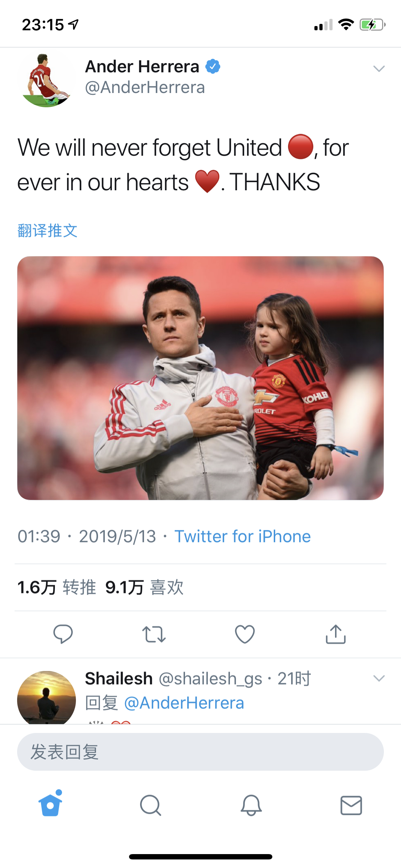Expand Ander Herrera tweet options chevron
Screen dimensions: 401x868
click(379, 68)
